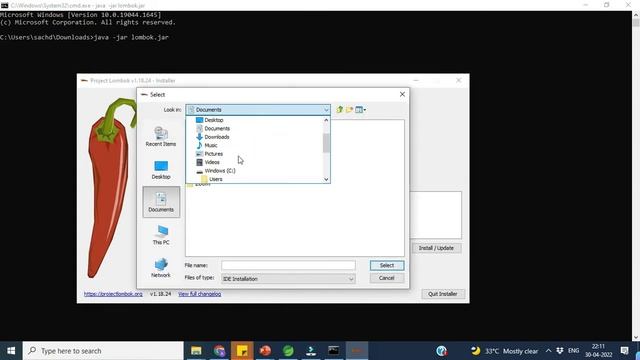Click Quit Installer button

[442, 294]
